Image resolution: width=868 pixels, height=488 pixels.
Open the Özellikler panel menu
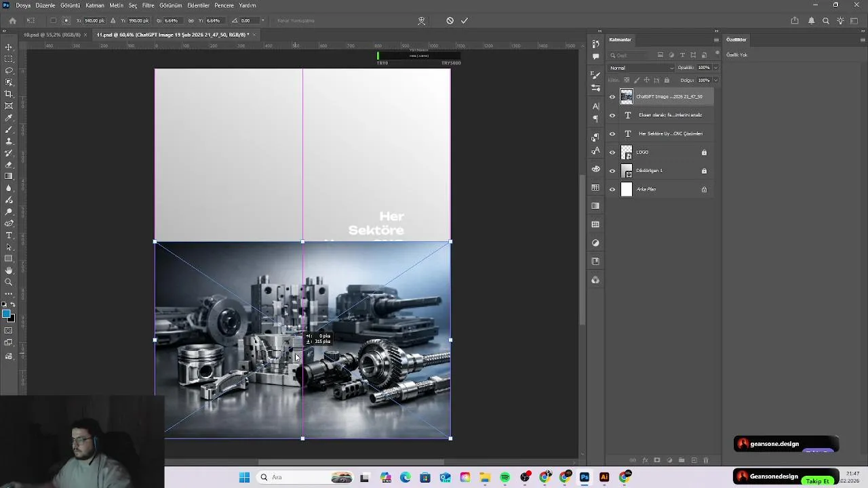862,39
